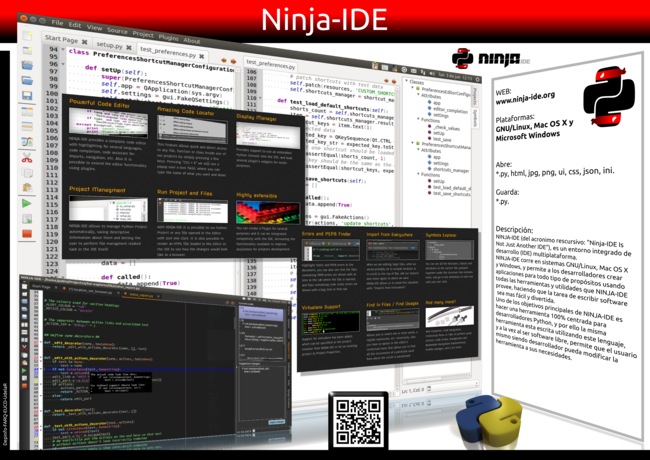Select editor_completion in the symbols tree
The image size is (650, 460).
[450, 110]
